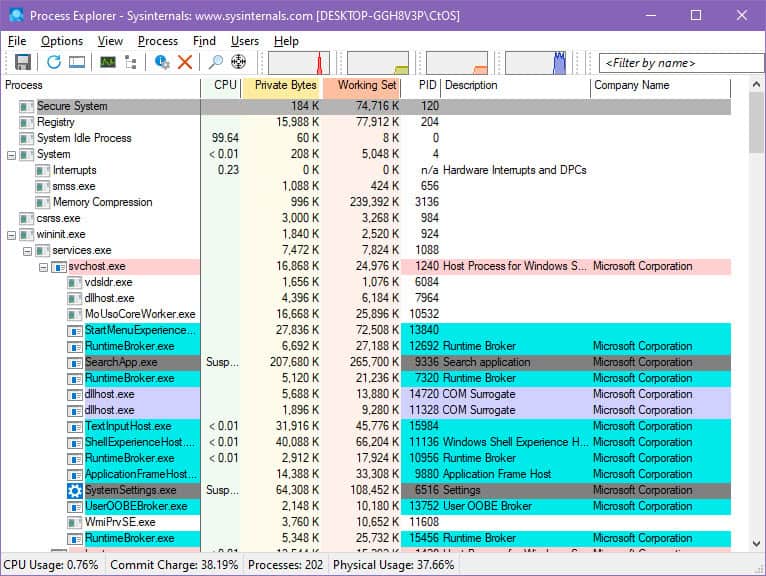Open the Users menu
This screenshot has height=576, width=766.
click(245, 41)
